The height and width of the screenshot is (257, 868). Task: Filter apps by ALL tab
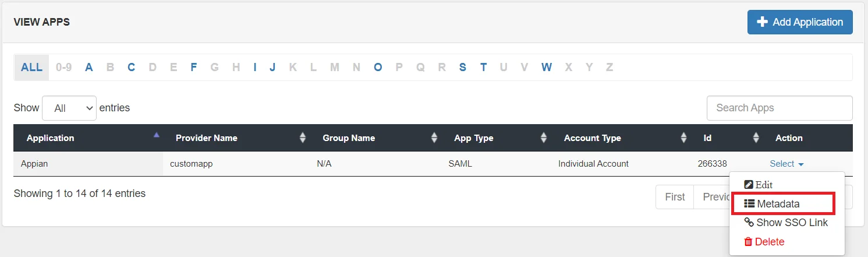tap(31, 67)
